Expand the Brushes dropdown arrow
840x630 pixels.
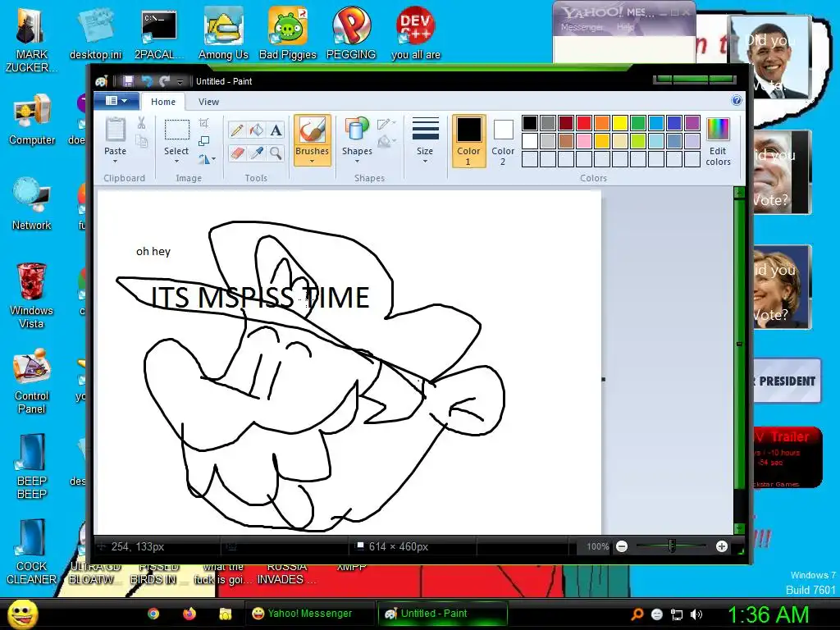pos(312,162)
